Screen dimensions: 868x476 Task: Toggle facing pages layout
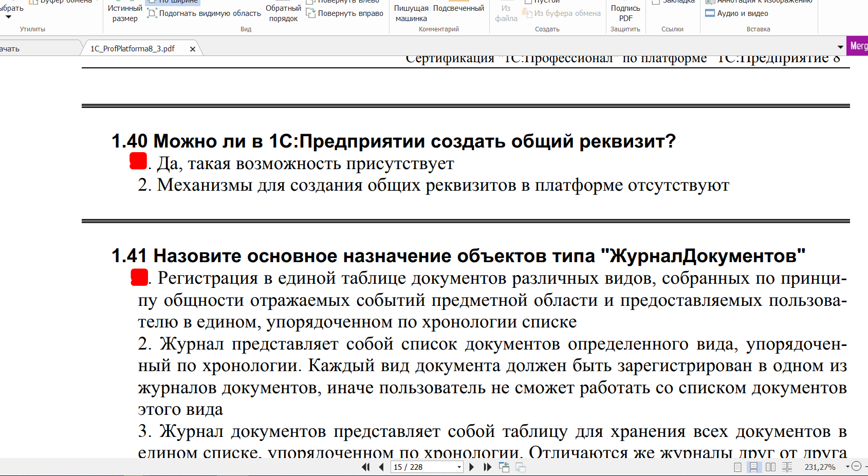point(770,467)
